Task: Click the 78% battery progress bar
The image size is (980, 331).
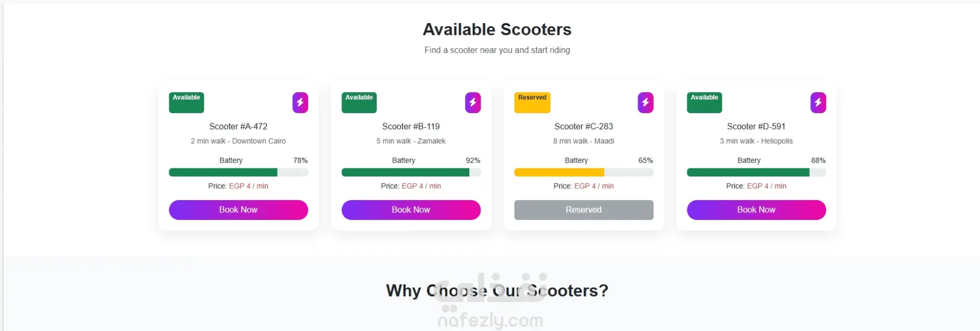Action: 238,172
